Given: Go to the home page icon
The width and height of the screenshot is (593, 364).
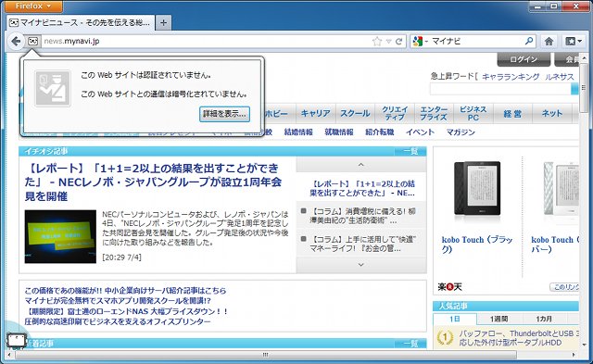Looking at the screenshot, I should [x=549, y=41].
